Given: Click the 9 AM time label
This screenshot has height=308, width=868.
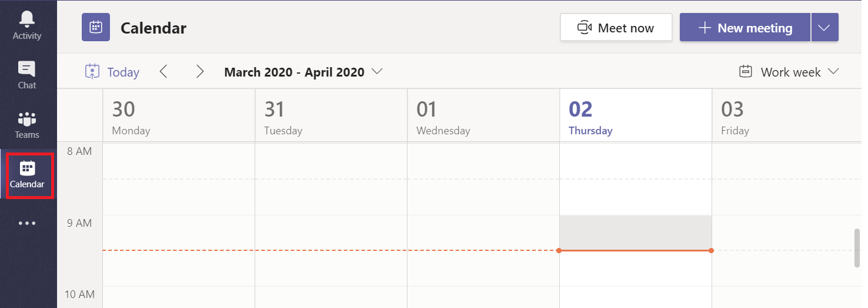Looking at the screenshot, I should pos(79,223).
